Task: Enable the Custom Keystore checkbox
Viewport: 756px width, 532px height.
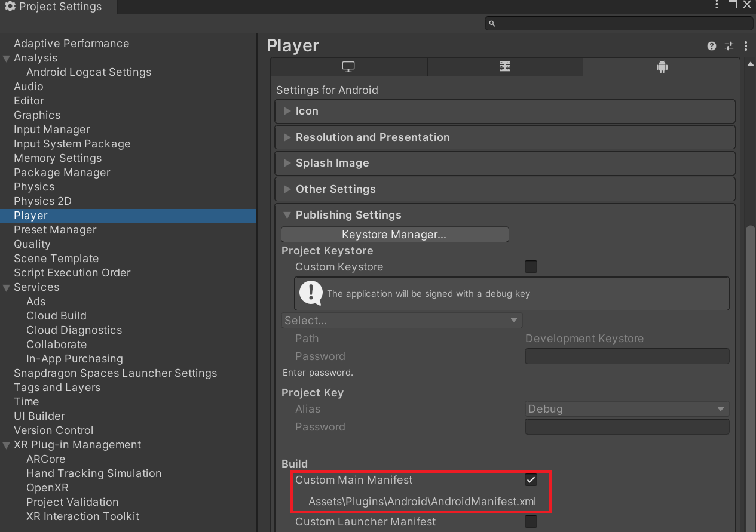Action: pyautogui.click(x=531, y=267)
